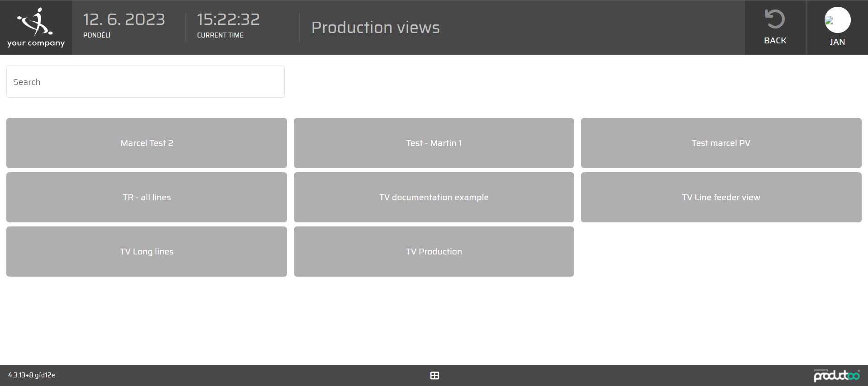
Task: Open the TV Line feeder view
Action: point(721,198)
